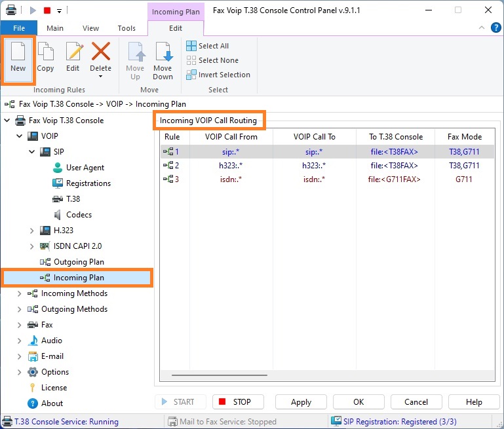Image resolution: width=504 pixels, height=429 pixels.
Task: Expand the E-mail tree node
Action: [19, 356]
